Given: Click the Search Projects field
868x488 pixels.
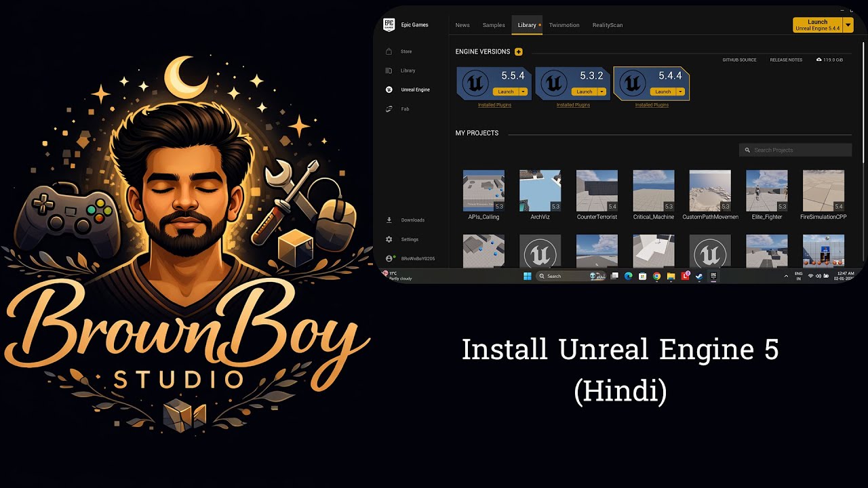Looking at the screenshot, I should click(795, 150).
